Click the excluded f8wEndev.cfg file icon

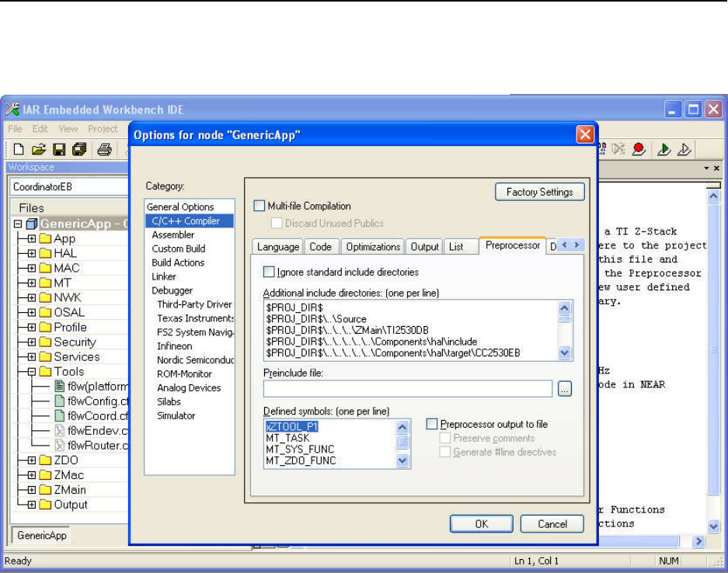click(59, 431)
